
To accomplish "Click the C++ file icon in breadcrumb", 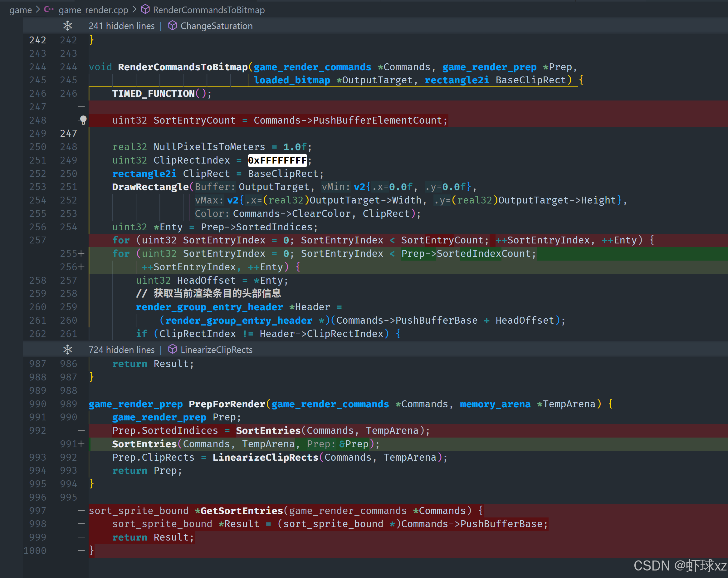I will click(49, 9).
